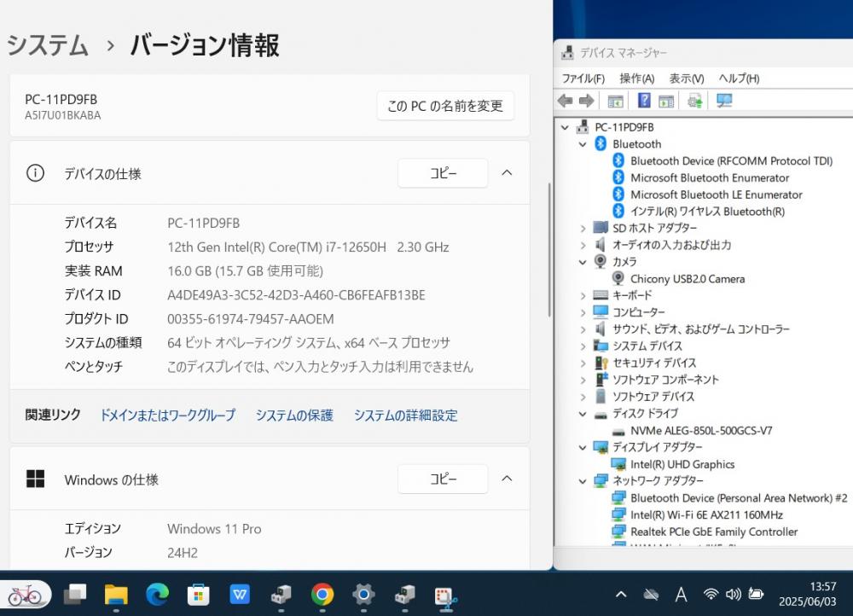Viewport: 853px width, 616px height.
Task: Open the ファイル(F) menu
Action: tap(583, 78)
